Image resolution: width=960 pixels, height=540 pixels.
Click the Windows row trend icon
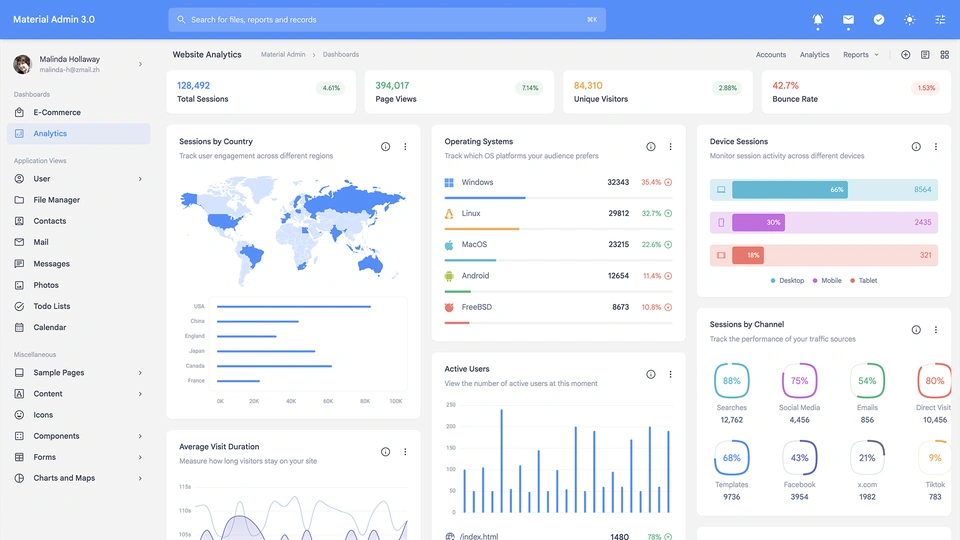pyautogui.click(x=668, y=182)
